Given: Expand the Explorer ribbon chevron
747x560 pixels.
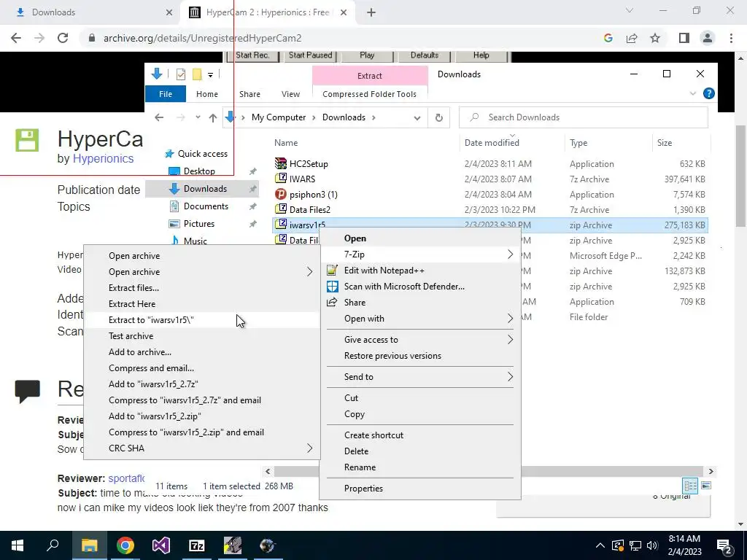Looking at the screenshot, I should tap(693, 94).
